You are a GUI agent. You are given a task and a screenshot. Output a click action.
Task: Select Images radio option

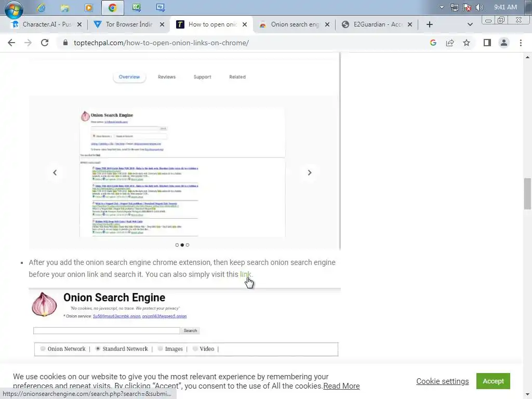[x=160, y=349]
